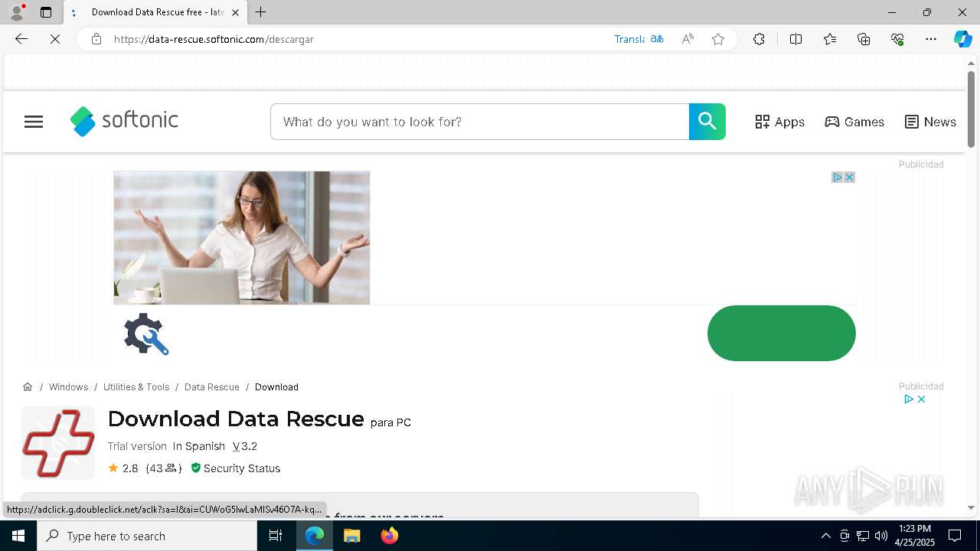Click the woman with laptop ad image
Image resolution: width=980 pixels, height=551 pixels.
pyautogui.click(x=242, y=237)
